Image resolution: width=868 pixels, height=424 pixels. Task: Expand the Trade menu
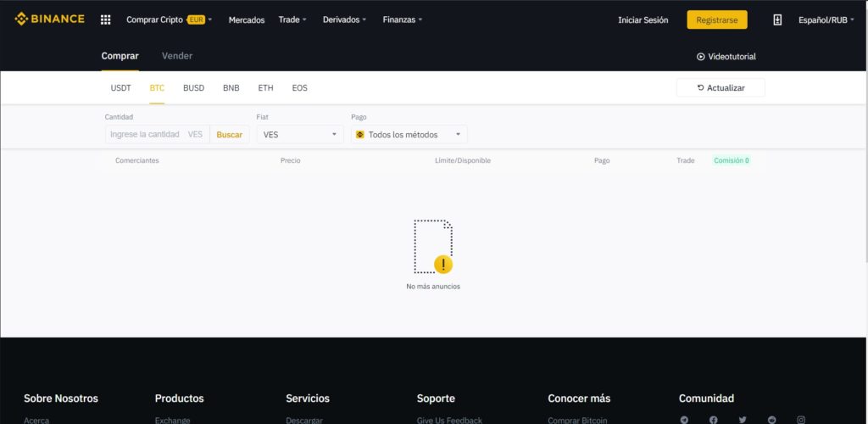click(292, 20)
